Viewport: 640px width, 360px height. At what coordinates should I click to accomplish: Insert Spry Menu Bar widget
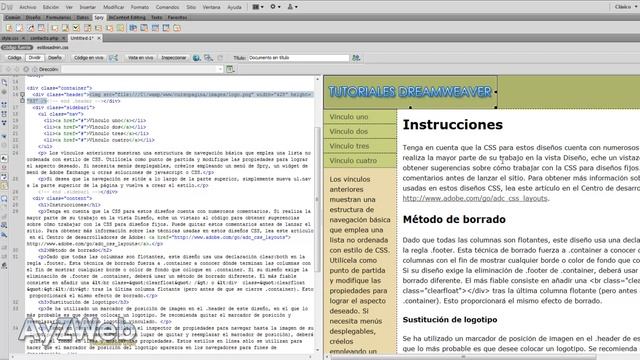(x=133, y=28)
